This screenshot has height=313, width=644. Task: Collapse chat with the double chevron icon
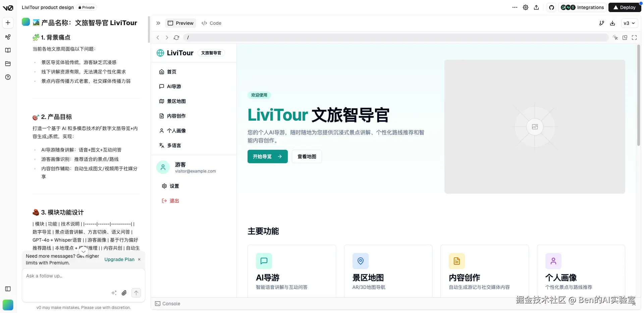click(158, 23)
